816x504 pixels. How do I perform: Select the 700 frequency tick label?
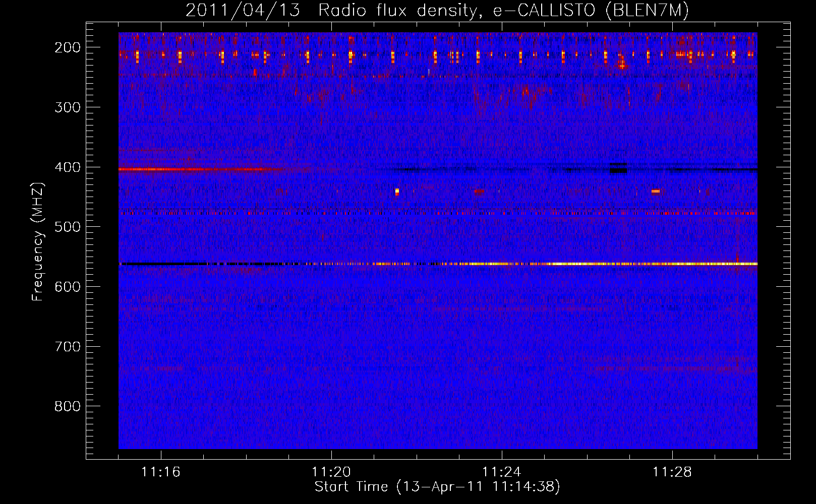click(67, 347)
